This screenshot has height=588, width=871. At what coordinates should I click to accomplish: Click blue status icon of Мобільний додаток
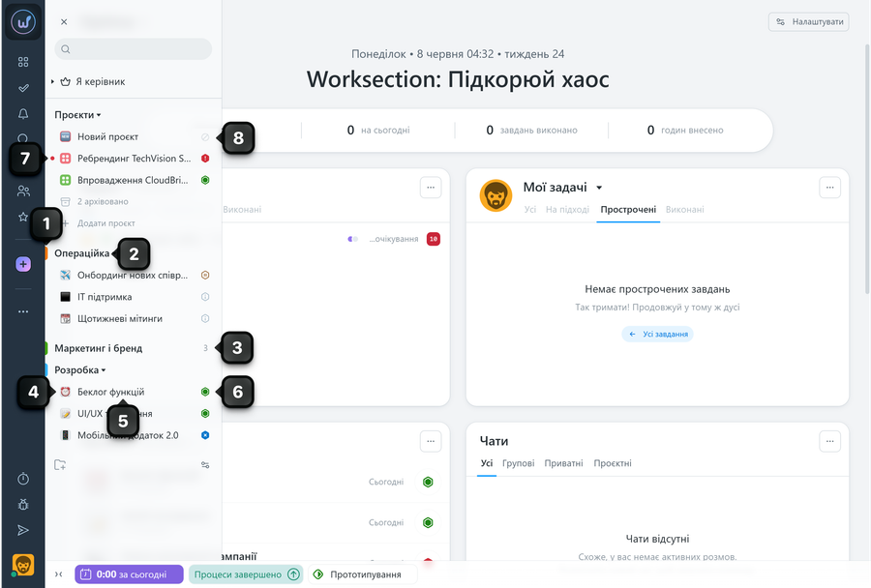(205, 435)
